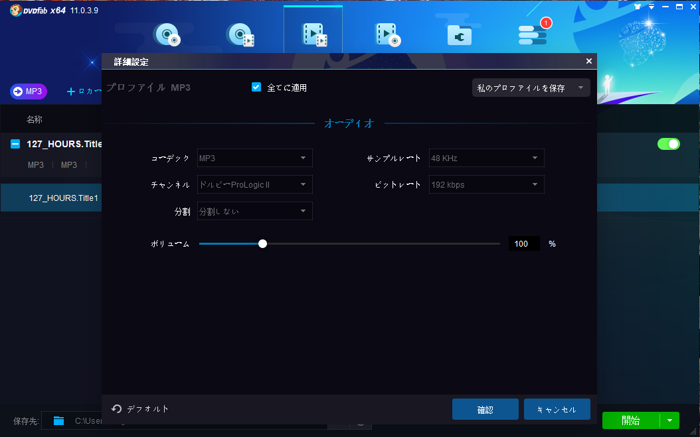This screenshot has width=700, height=437.
Task: Click the 名称 column header
Action: [x=34, y=119]
